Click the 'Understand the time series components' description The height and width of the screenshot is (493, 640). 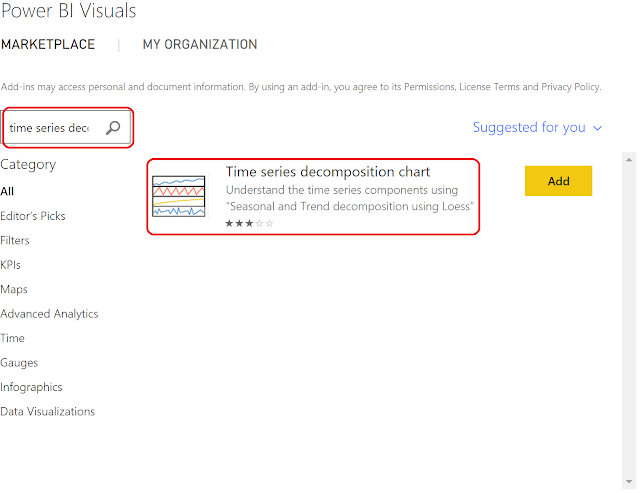(x=349, y=198)
